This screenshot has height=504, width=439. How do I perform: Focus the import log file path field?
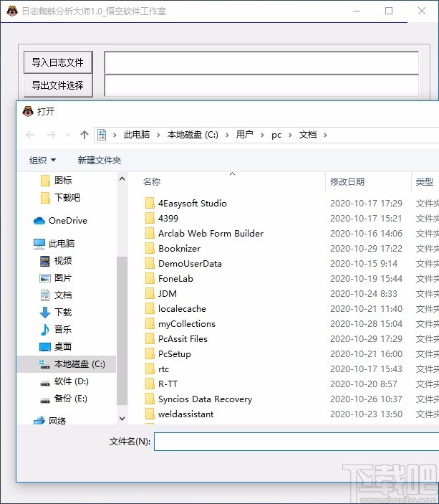pos(261,62)
